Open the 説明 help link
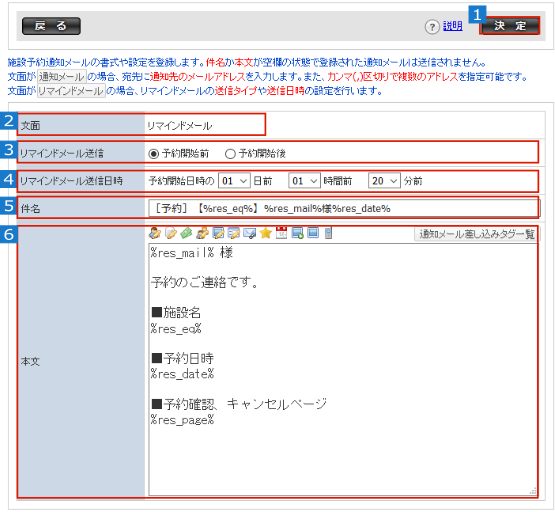This screenshot has height=512, width=555. tap(453, 26)
